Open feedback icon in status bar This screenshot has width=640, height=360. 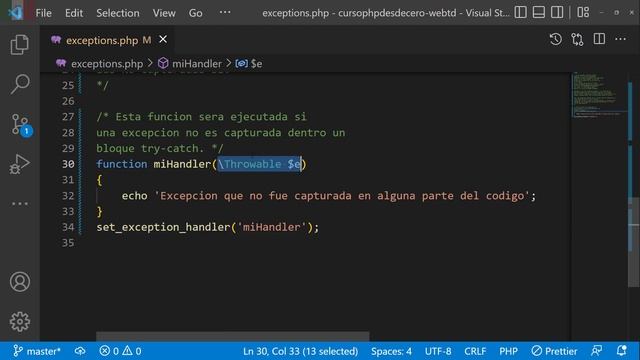click(x=597, y=351)
